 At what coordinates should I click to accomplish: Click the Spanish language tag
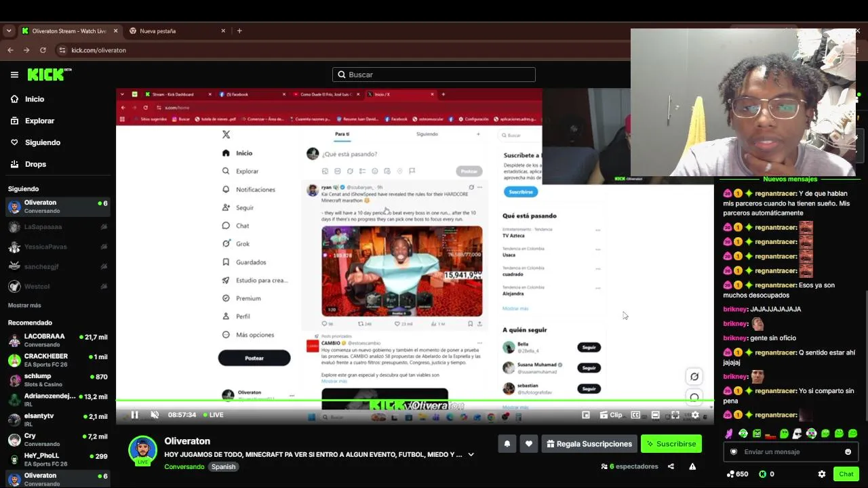click(x=223, y=466)
